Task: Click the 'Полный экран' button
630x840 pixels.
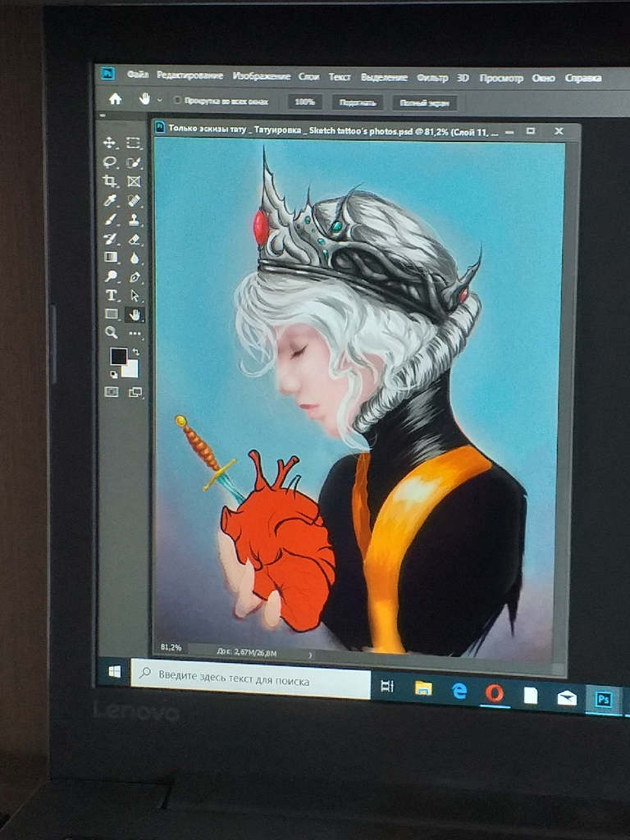Action: tap(424, 103)
